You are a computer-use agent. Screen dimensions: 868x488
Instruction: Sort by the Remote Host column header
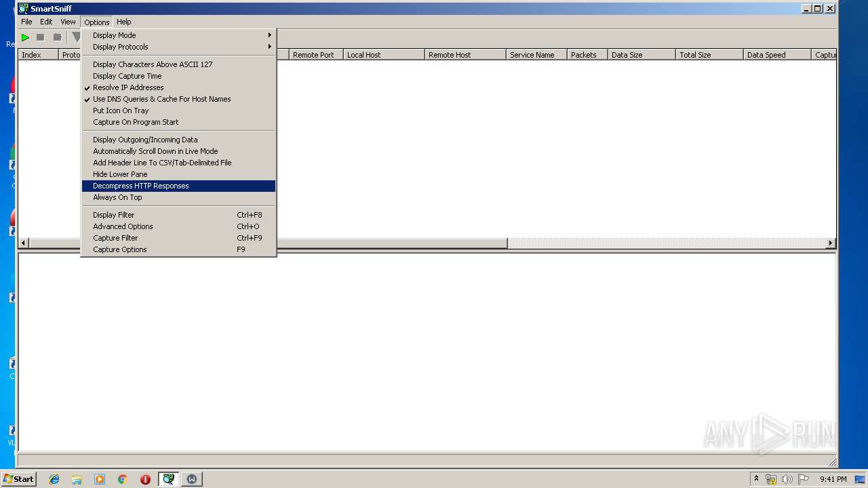[x=465, y=55]
